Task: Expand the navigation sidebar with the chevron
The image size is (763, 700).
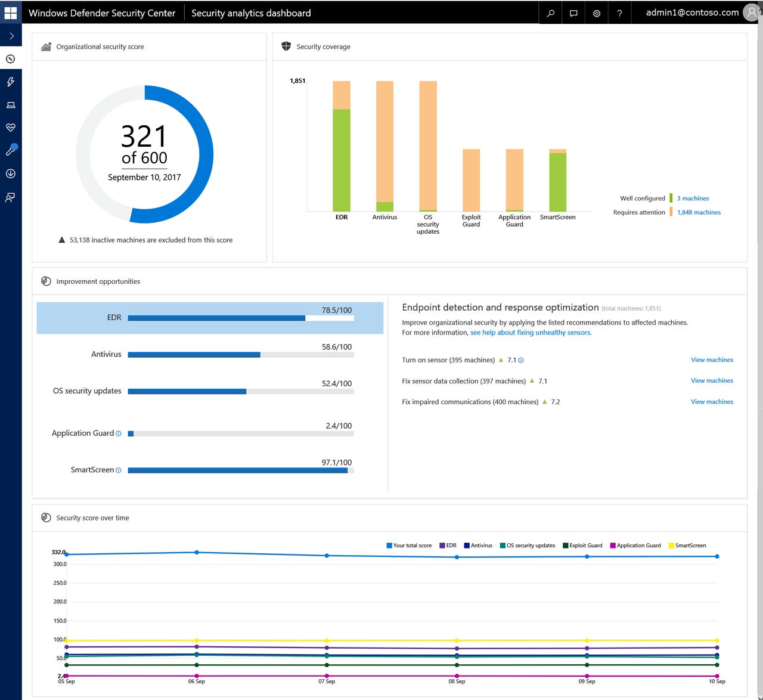Action: click(x=11, y=35)
